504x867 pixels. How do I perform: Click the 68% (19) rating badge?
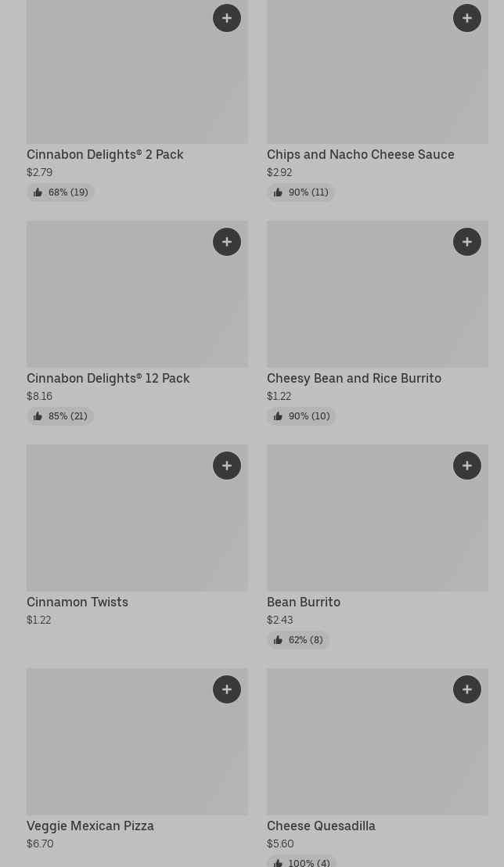(60, 192)
